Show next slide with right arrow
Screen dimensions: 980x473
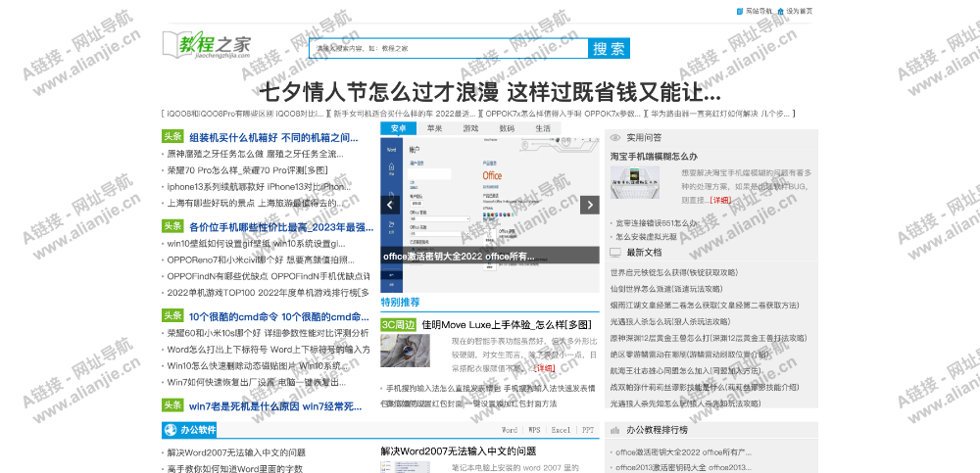(x=589, y=205)
